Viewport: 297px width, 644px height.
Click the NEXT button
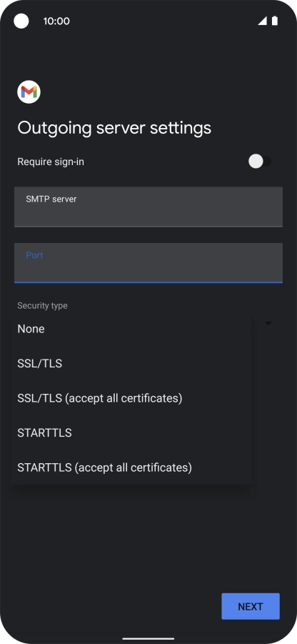251,606
